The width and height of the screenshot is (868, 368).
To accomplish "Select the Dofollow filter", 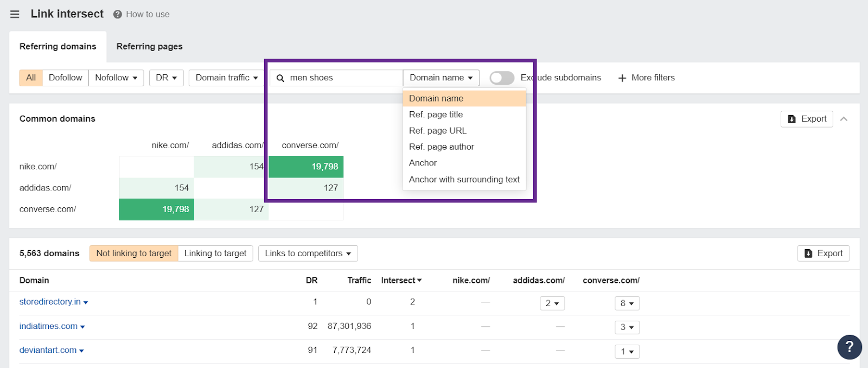I will 65,78.
